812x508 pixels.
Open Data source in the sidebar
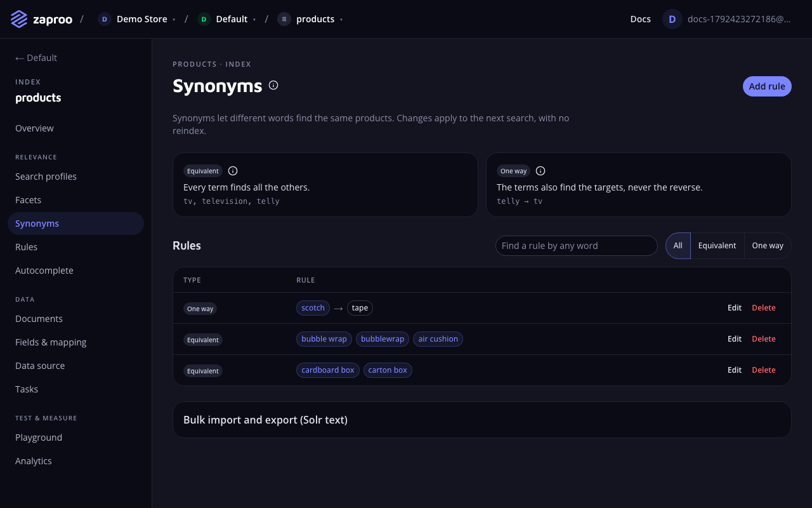point(75,366)
